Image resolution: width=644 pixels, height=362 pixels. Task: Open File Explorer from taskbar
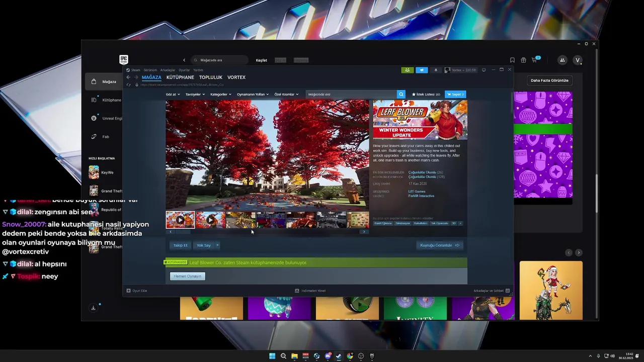[294, 356]
